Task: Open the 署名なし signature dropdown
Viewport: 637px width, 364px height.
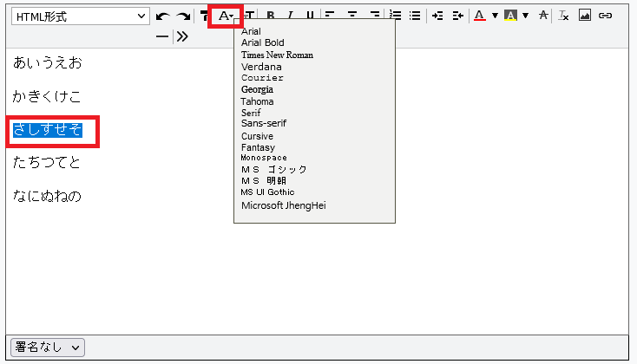Action: click(48, 348)
